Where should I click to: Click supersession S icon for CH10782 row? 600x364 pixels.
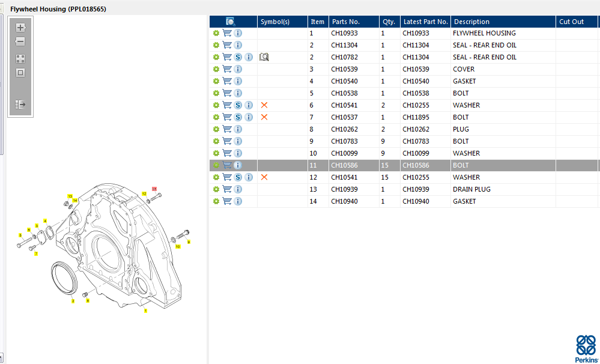pos(238,58)
